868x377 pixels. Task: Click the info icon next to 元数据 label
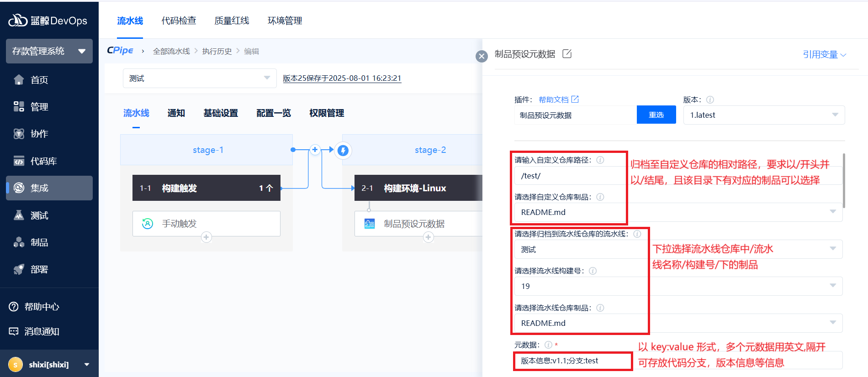tap(548, 345)
